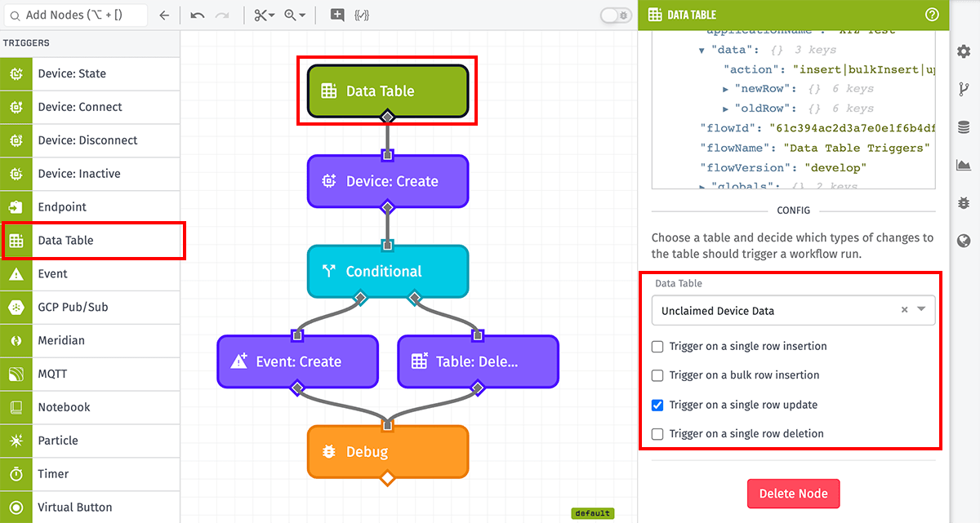Open the settings gear tab in the right sidebar

[x=964, y=51]
